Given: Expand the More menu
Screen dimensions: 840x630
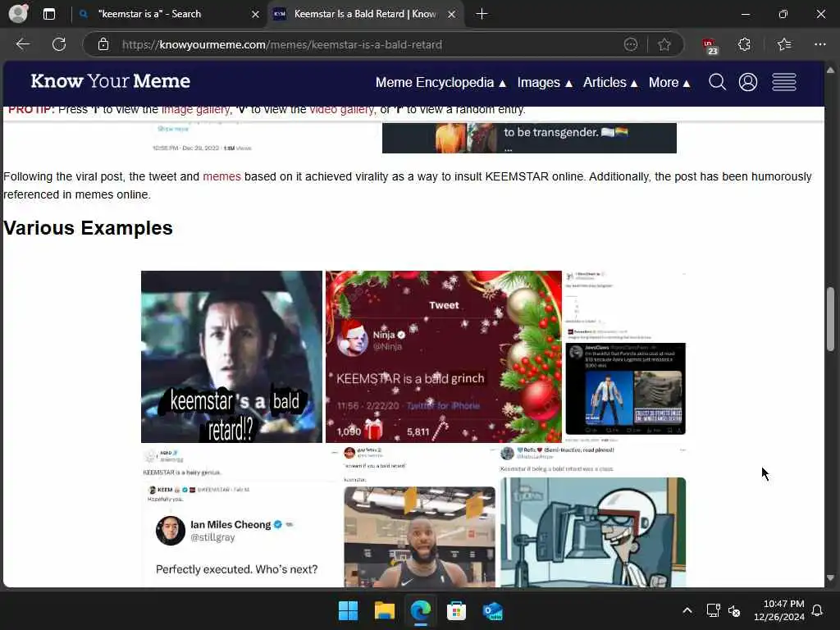Looking at the screenshot, I should pos(669,83).
